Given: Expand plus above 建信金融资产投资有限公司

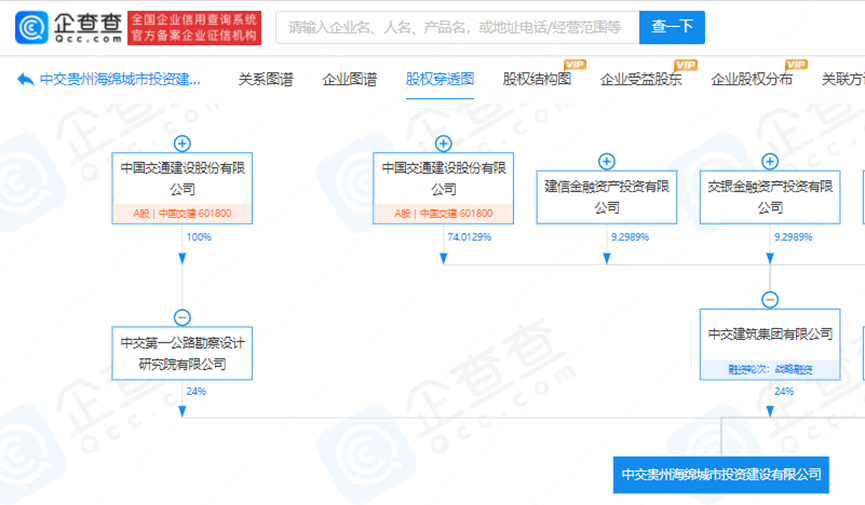Looking at the screenshot, I should tap(606, 161).
